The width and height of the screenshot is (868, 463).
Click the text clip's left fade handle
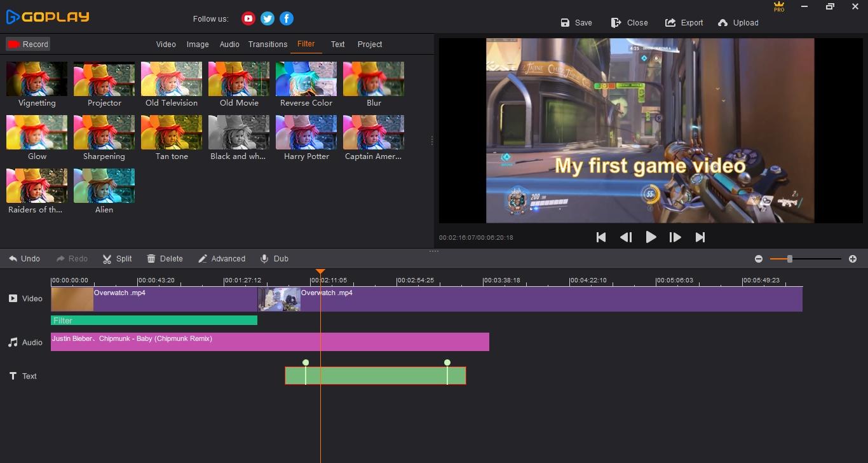pyautogui.click(x=306, y=363)
